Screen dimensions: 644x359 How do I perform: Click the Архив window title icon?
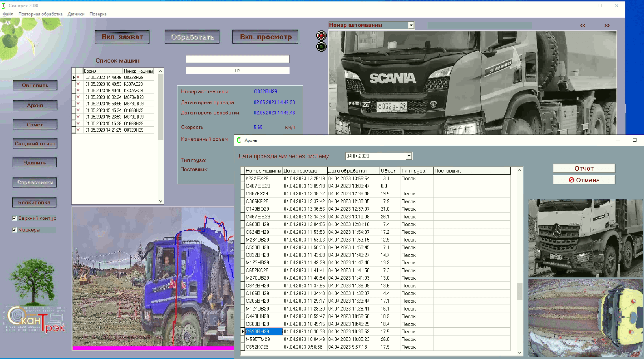[x=239, y=140]
